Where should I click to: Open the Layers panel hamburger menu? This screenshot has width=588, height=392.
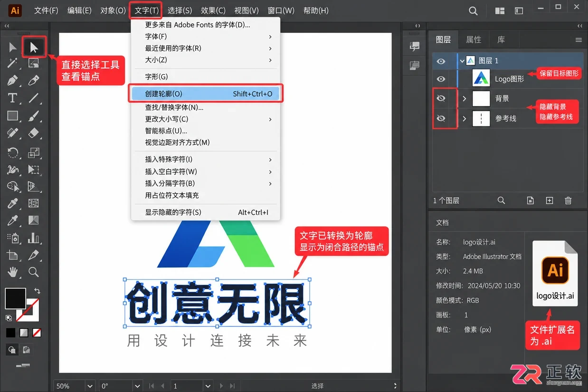click(x=579, y=40)
